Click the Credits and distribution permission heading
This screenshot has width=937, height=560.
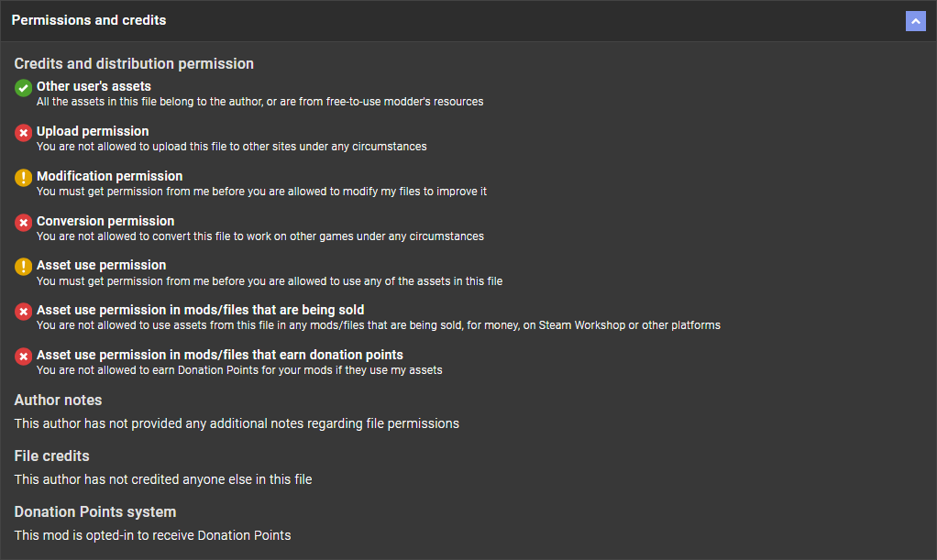pos(134,64)
